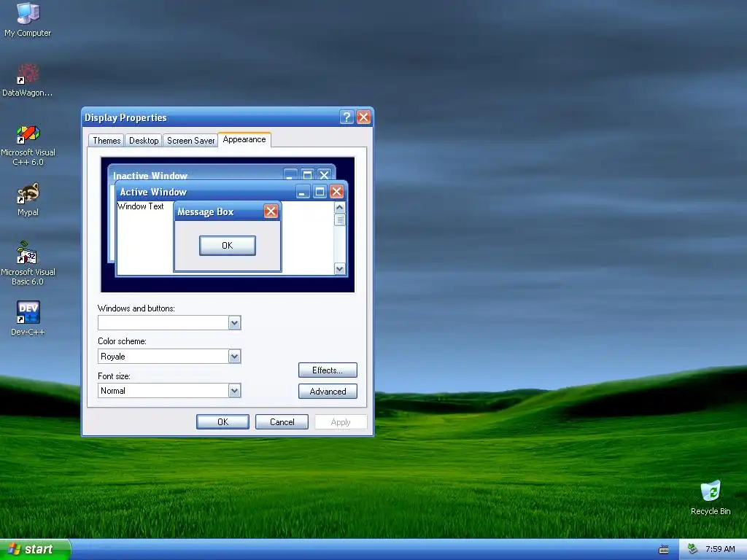Select the Mypal raccoon icon
The image size is (747, 560).
coord(28,200)
